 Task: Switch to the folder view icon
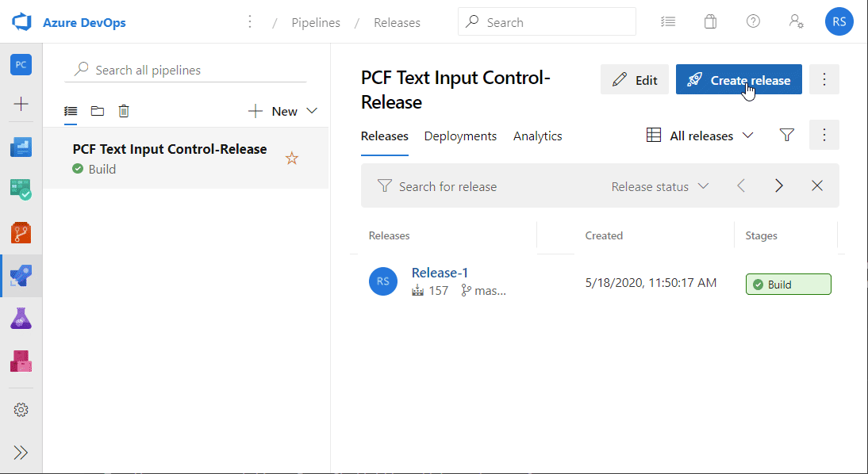pos(98,111)
